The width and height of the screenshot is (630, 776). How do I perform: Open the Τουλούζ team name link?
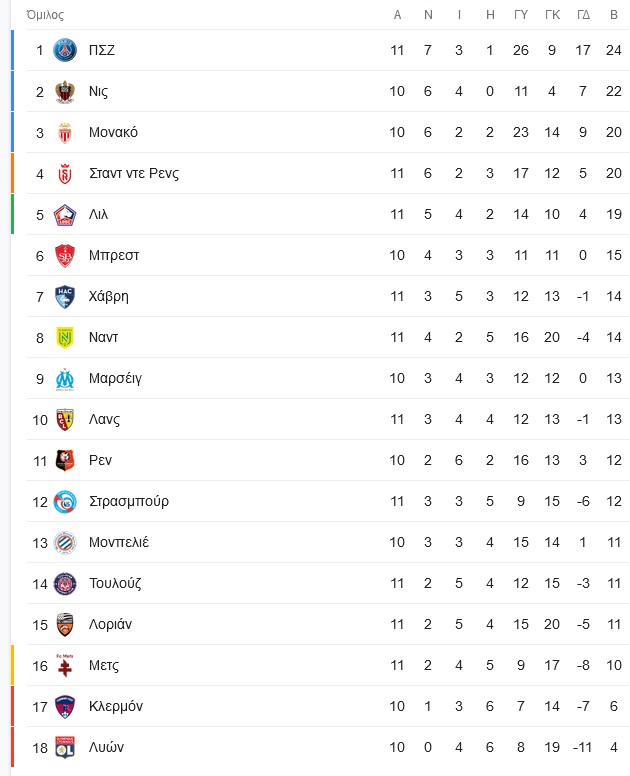coord(115,583)
